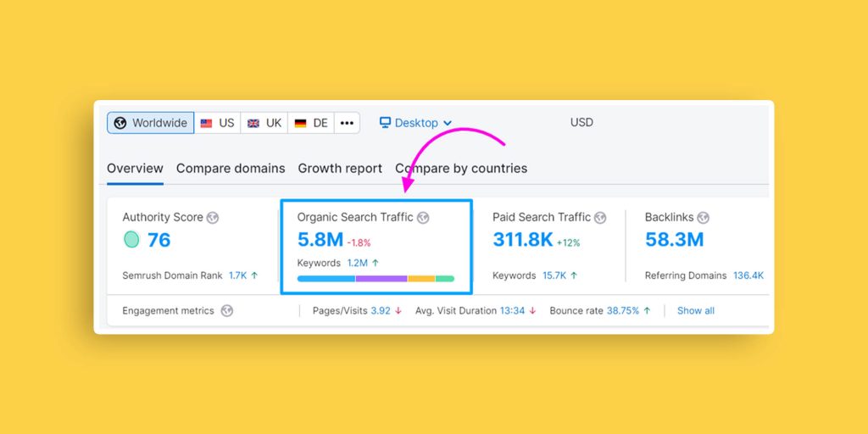Image resolution: width=868 pixels, height=434 pixels.
Task: Click globe icon beside Paid Search Traffic
Action: (x=600, y=218)
